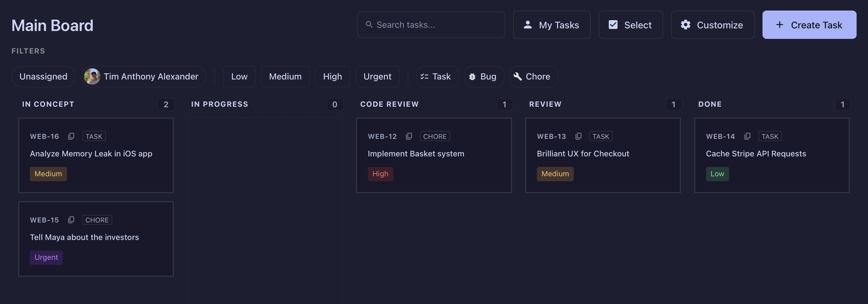Click the search magnifier icon
Screen dimensions: 868x304
pyautogui.click(x=369, y=25)
